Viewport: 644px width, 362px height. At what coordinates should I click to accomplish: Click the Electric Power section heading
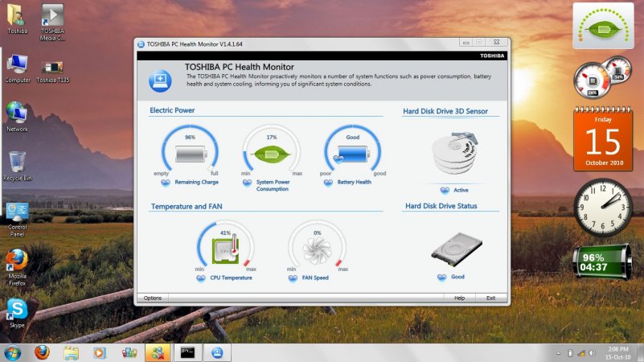tap(172, 110)
